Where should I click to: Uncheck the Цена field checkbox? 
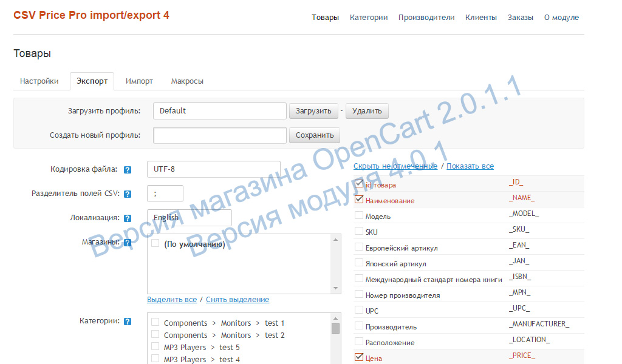(x=359, y=357)
